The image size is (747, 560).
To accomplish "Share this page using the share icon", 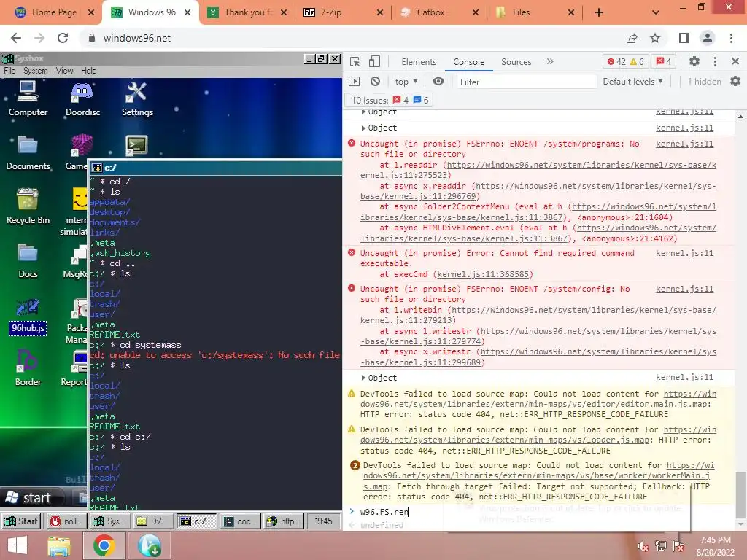I will tap(632, 38).
